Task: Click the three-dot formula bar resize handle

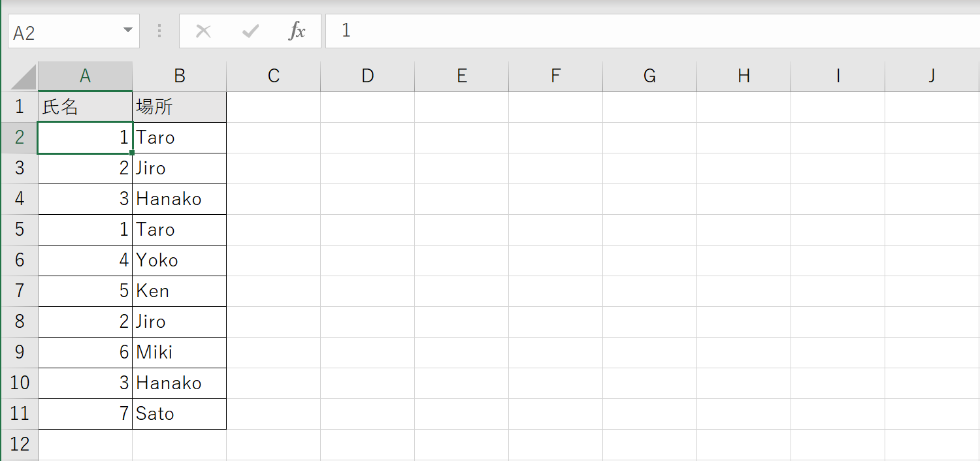Action: 160,31
